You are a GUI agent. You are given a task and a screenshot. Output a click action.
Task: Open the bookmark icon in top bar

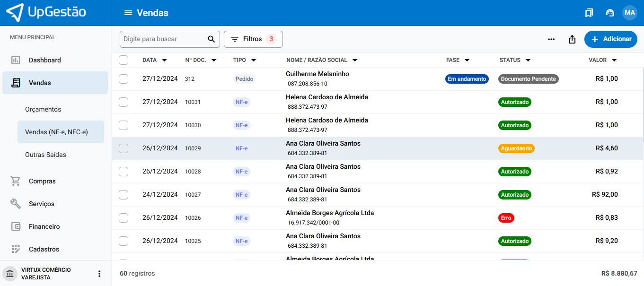pos(589,13)
